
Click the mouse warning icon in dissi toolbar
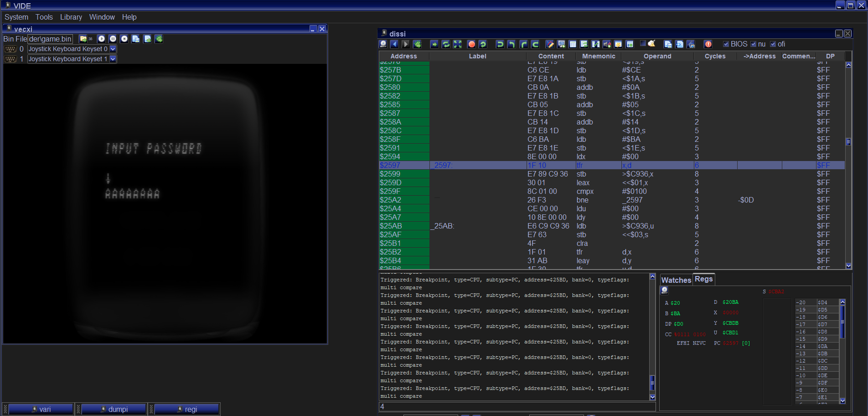click(651, 44)
